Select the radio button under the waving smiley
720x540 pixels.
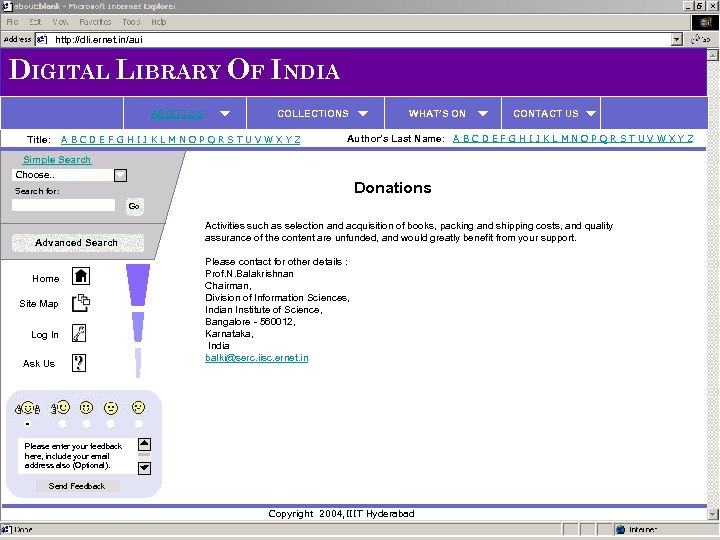[62, 424]
